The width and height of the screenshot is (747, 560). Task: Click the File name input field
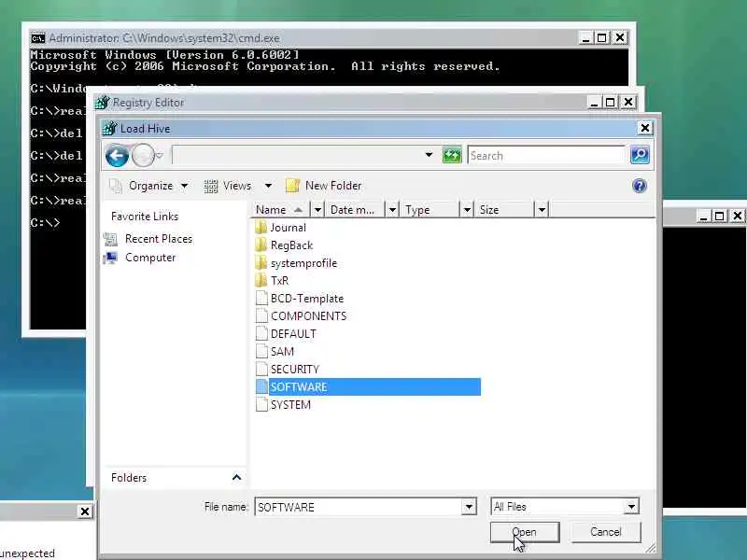(x=359, y=507)
